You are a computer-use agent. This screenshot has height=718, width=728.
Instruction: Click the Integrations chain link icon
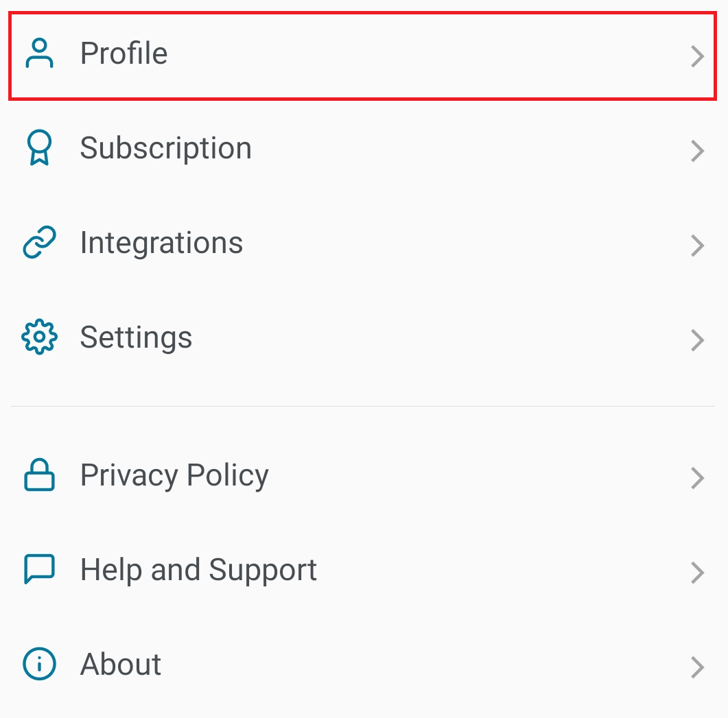(39, 243)
